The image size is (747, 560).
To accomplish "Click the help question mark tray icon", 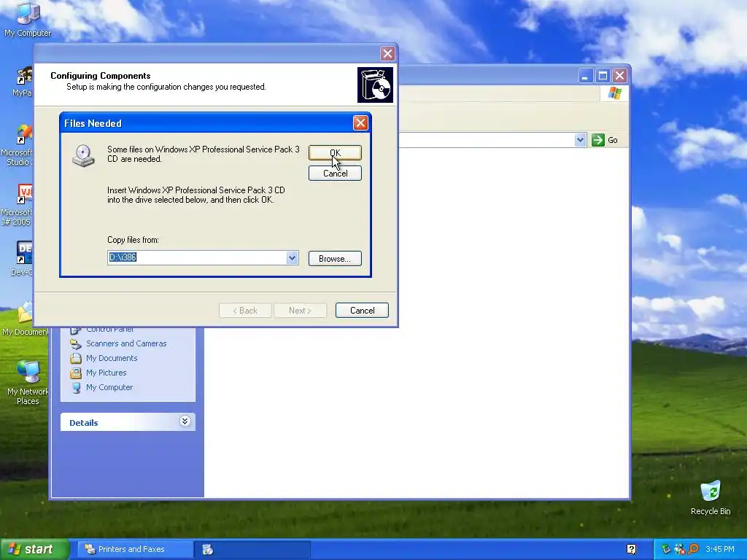I will point(631,549).
